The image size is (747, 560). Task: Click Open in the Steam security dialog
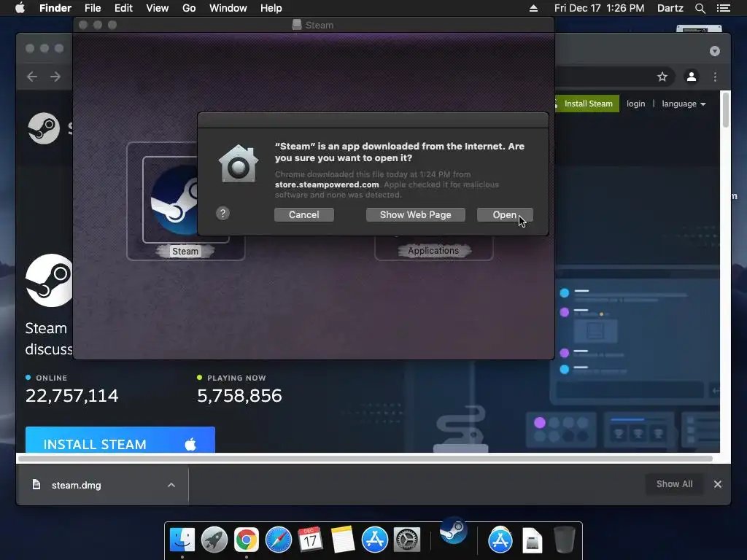(x=505, y=215)
